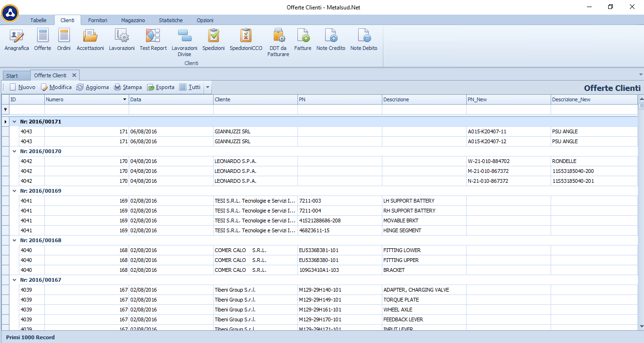Sort by Descrizione_New column header
This screenshot has width=644, height=343.
click(x=594, y=99)
